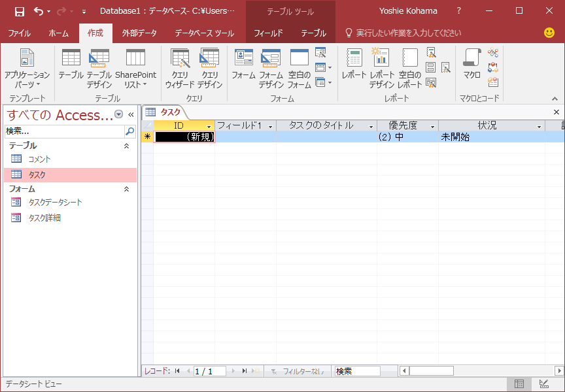Viewport: 565px width, 392px height.
Task: Open Visual Basic editor icon
Action: 493,82
